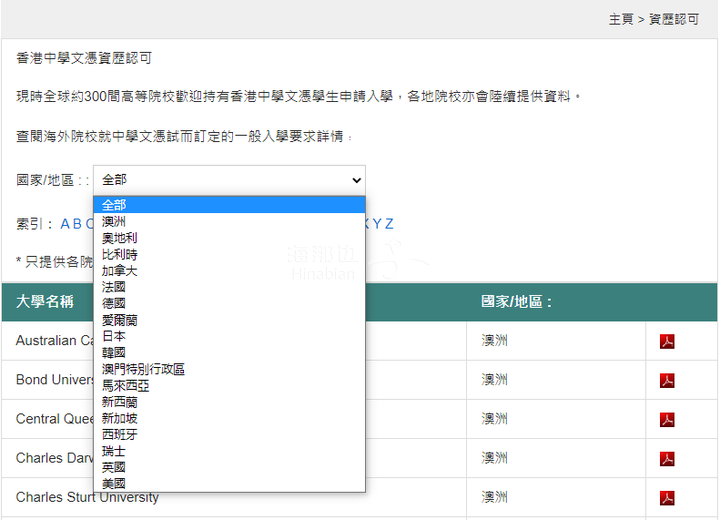The height and width of the screenshot is (520, 720).
Task: Open PDF icon for Charles Sturt University
Action: point(667,498)
